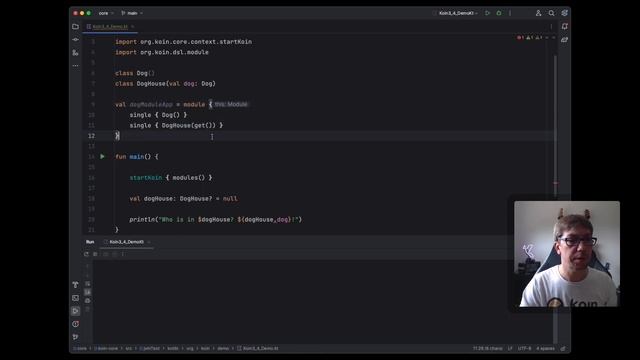Select the Run tool window icon

(x=76, y=311)
